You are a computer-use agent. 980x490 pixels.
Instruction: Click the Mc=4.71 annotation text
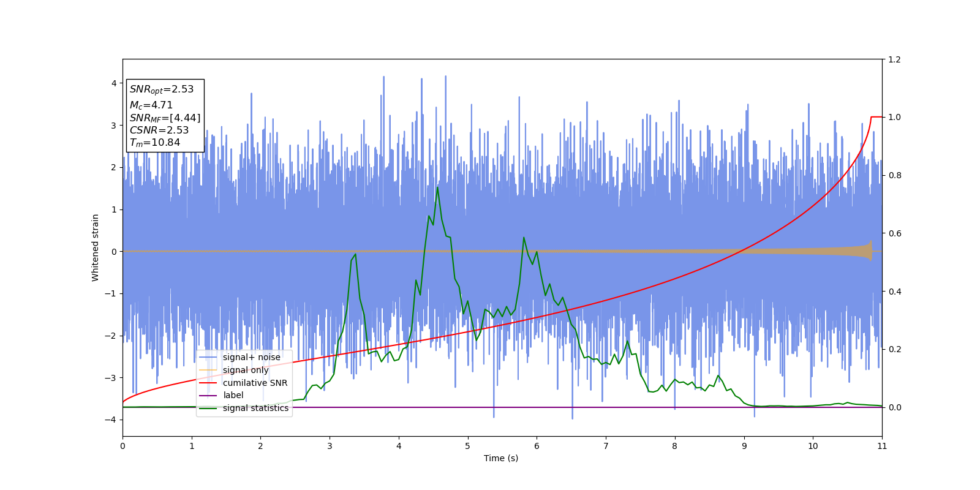pos(151,105)
